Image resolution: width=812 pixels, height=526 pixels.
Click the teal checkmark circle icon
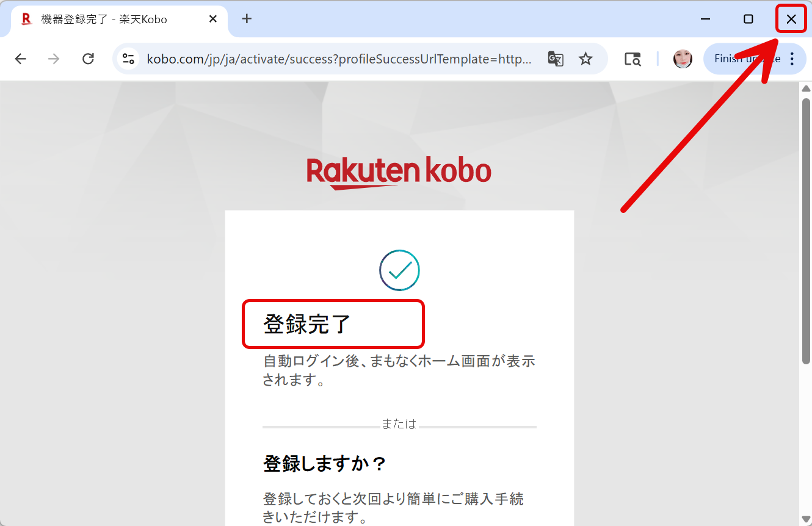pyautogui.click(x=399, y=270)
